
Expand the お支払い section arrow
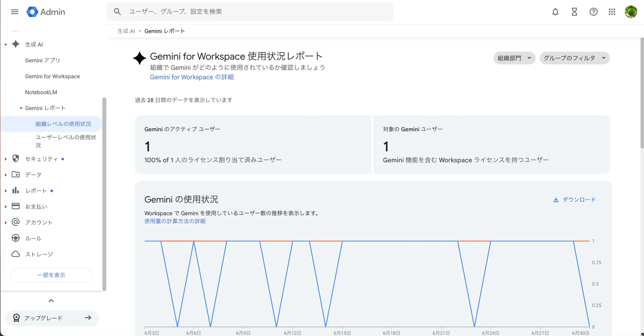[x=6, y=207]
